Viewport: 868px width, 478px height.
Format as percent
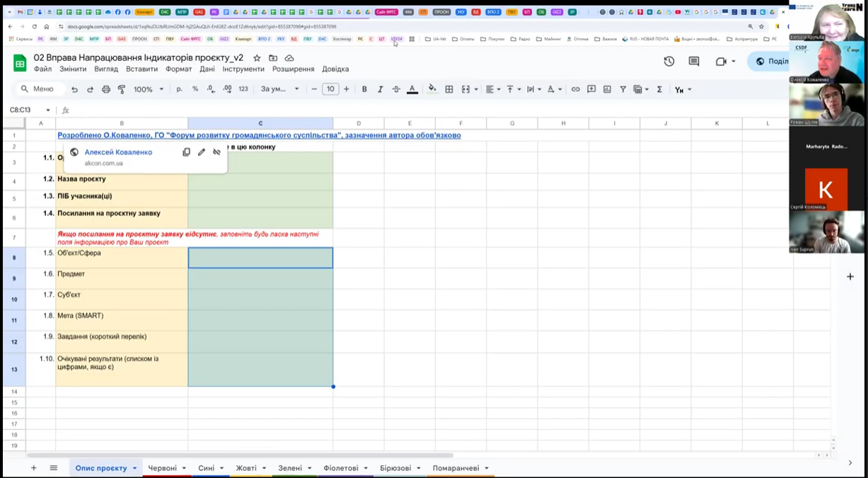coord(195,89)
